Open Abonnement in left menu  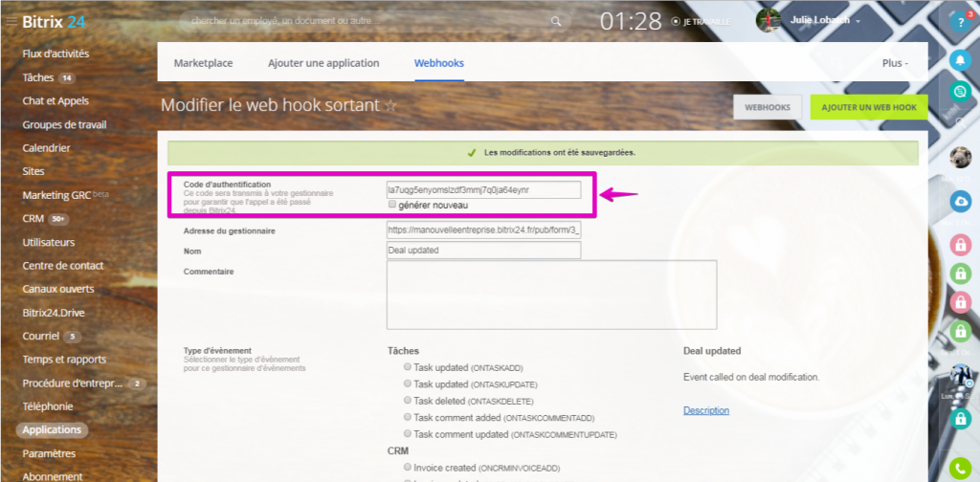53,476
